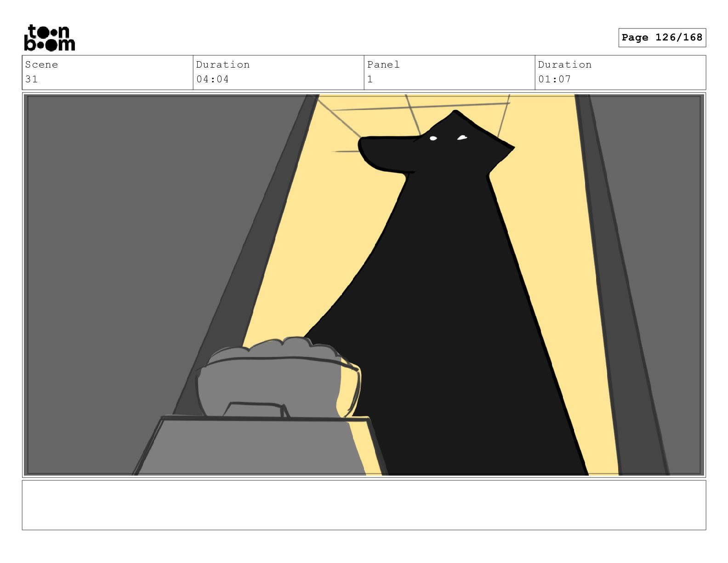Click the scene duration value '04:04'
Screen dimensions: 728x563
coord(212,79)
